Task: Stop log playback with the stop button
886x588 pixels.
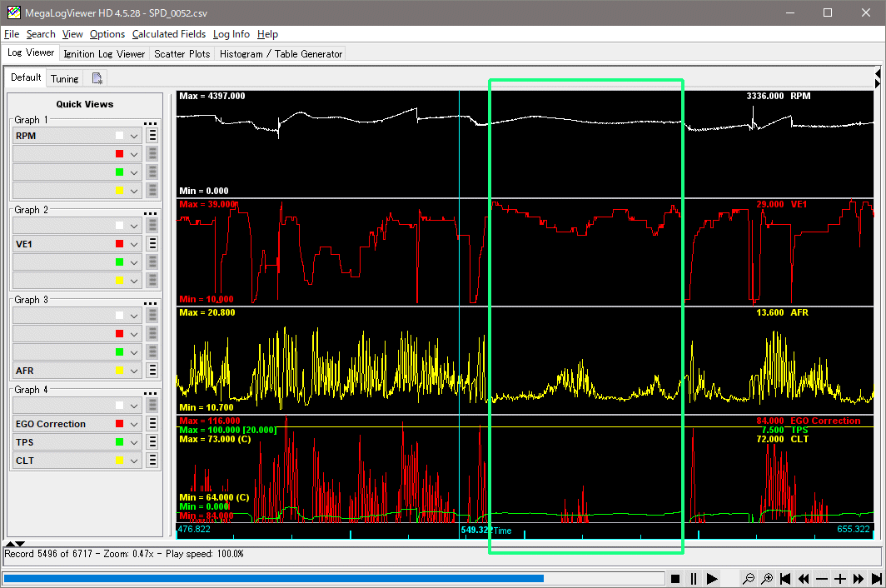Action: tap(675, 578)
